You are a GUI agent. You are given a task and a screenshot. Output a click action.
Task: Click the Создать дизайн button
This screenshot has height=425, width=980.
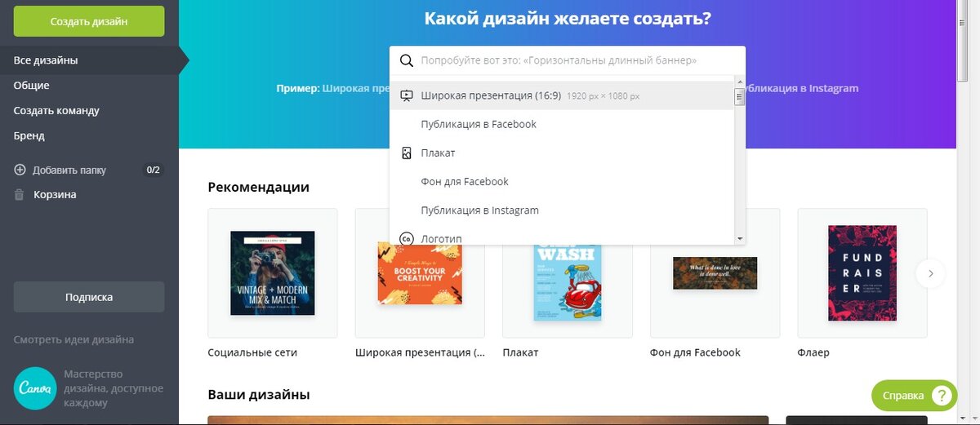tap(89, 21)
